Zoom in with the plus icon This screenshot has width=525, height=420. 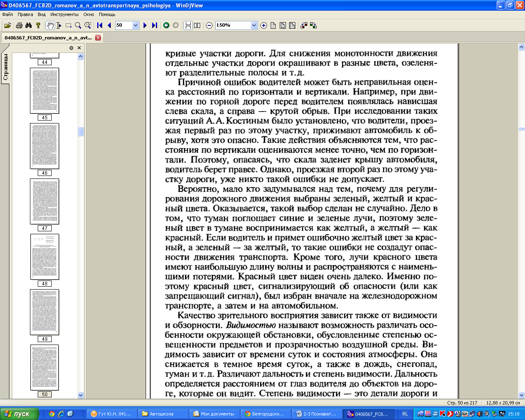click(x=264, y=25)
